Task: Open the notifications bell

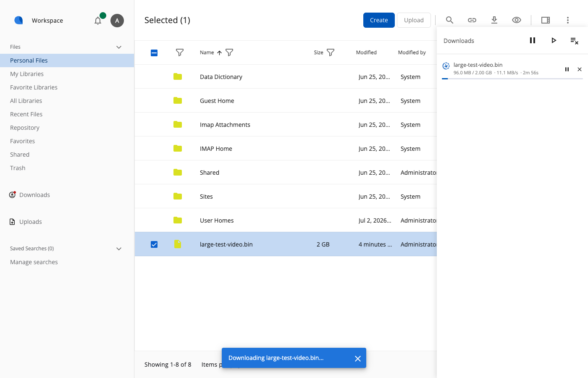Action: [98, 21]
